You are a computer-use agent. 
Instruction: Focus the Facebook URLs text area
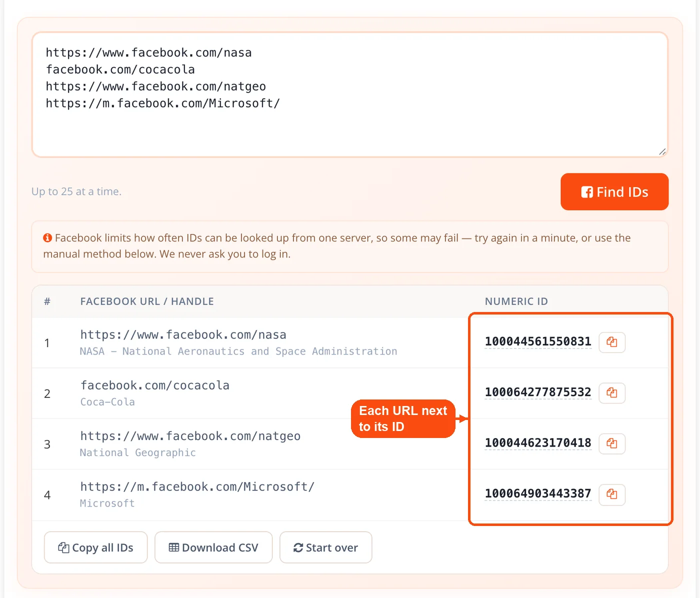point(350,95)
